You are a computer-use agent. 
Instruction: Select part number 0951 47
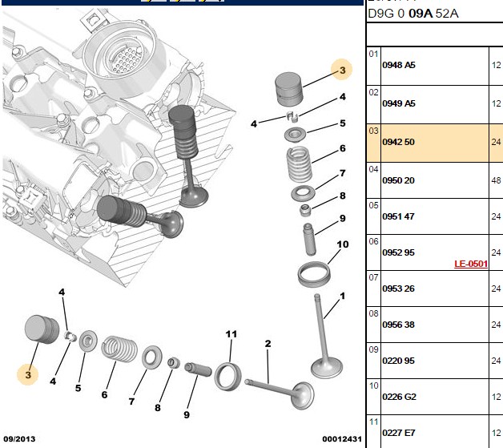click(398, 216)
